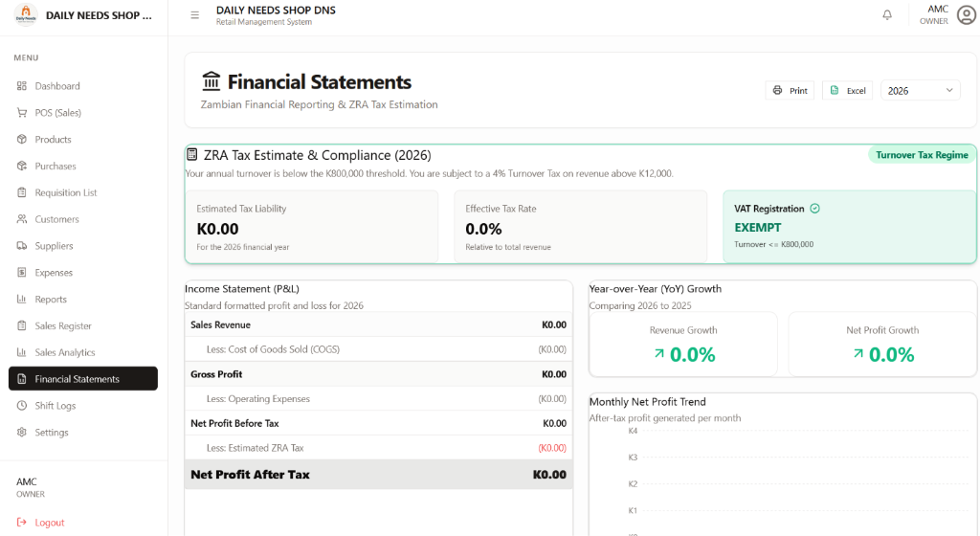Viewport: 980px width, 536px height.
Task: Click the Logout link
Action: (x=40, y=523)
